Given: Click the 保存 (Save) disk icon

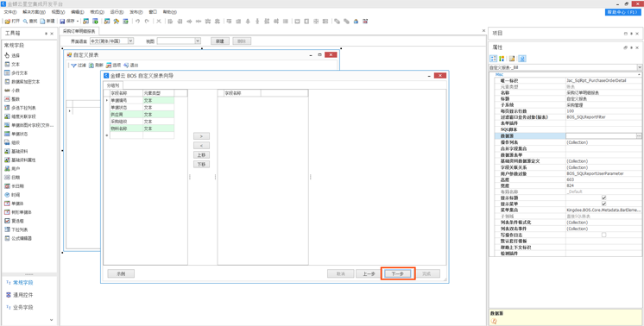Looking at the screenshot, I should click(x=62, y=22).
